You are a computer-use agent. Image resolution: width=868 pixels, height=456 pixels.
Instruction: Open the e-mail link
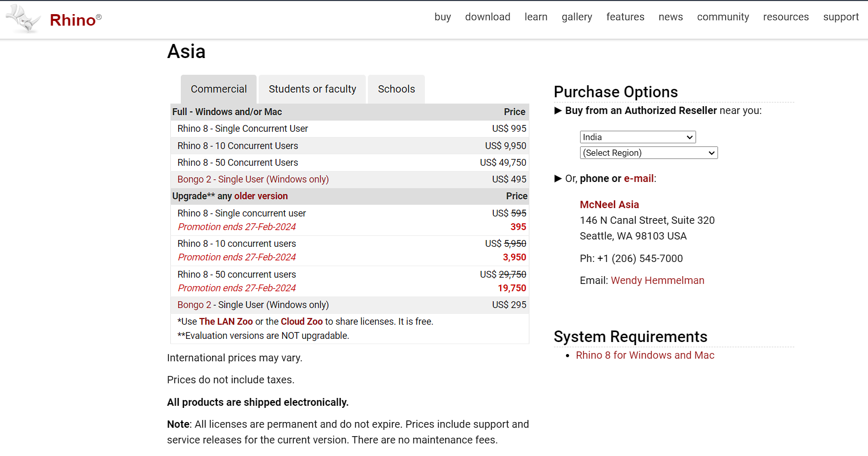pos(639,178)
